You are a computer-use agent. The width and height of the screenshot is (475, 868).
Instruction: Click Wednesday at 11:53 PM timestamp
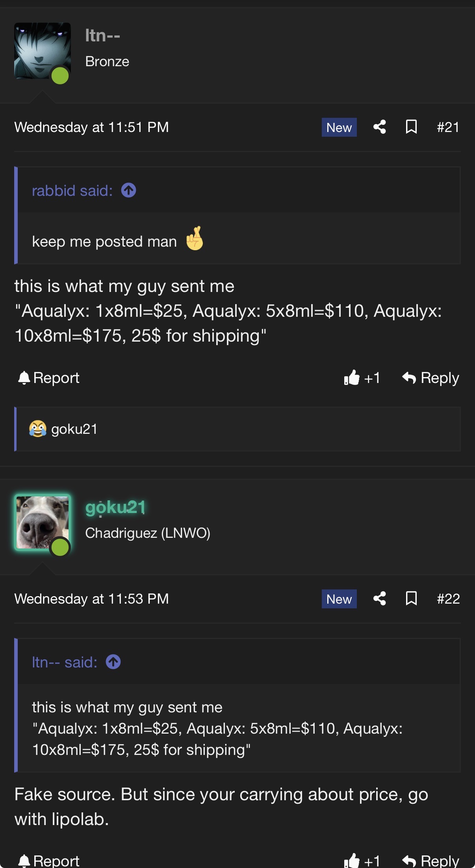pyautogui.click(x=92, y=598)
